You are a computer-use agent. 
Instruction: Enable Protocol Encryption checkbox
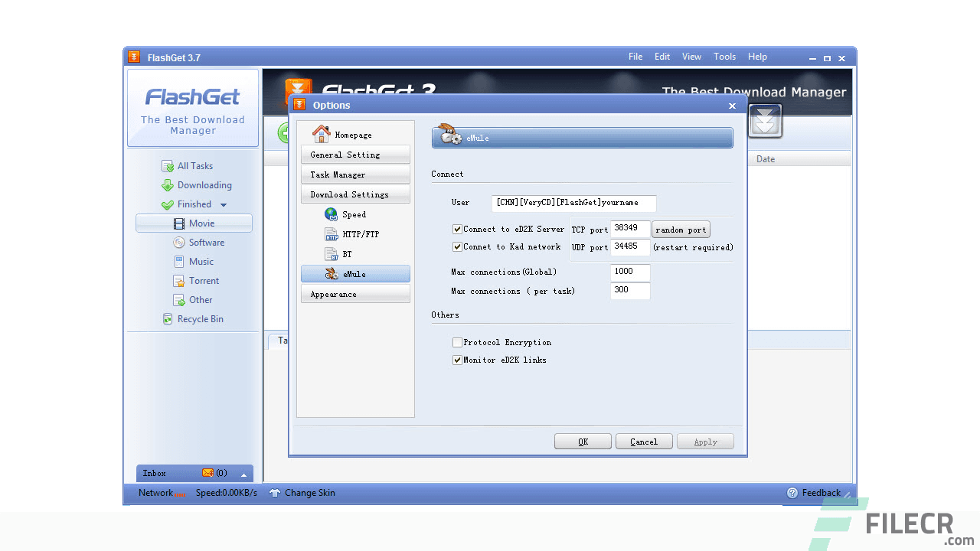(457, 342)
